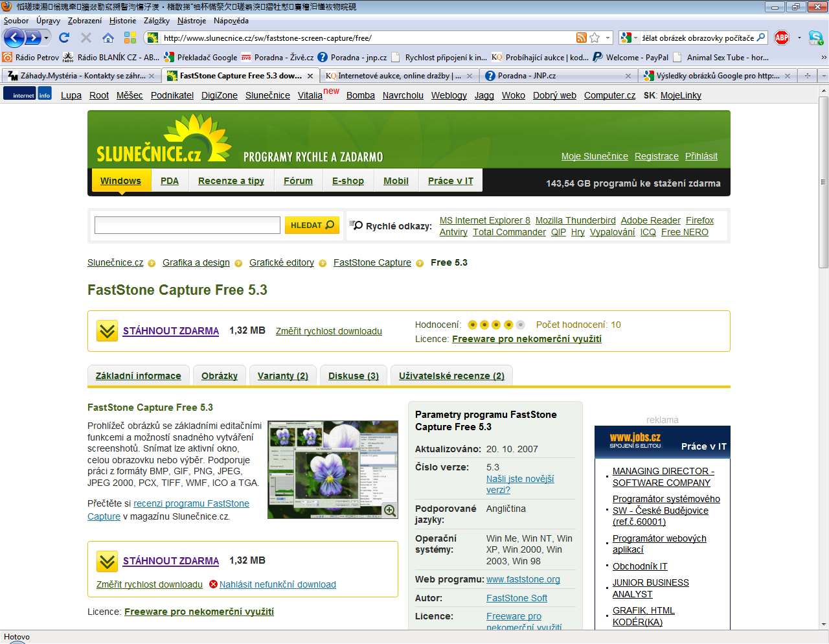Open the Mozilla Thunderbird quick link
829x644 pixels.
[x=576, y=220]
